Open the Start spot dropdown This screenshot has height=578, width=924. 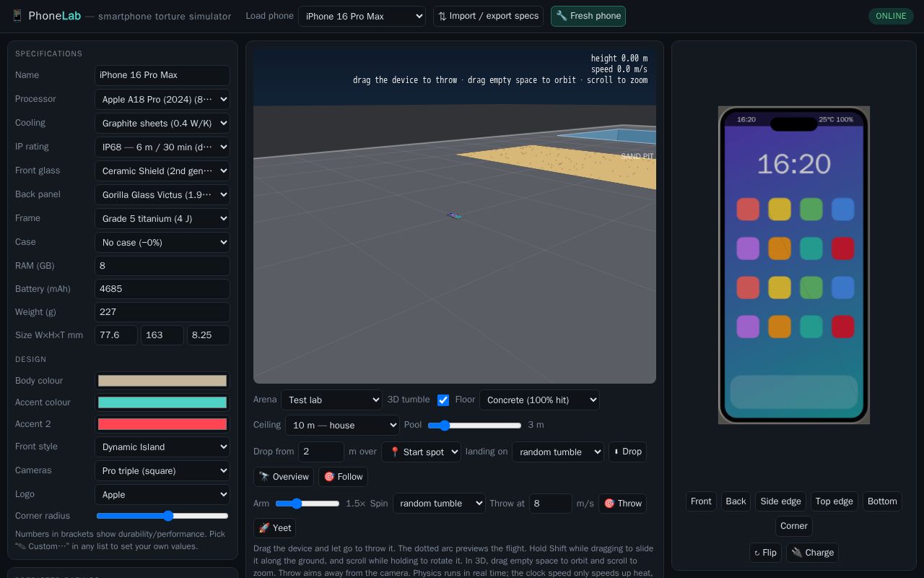[x=421, y=452]
